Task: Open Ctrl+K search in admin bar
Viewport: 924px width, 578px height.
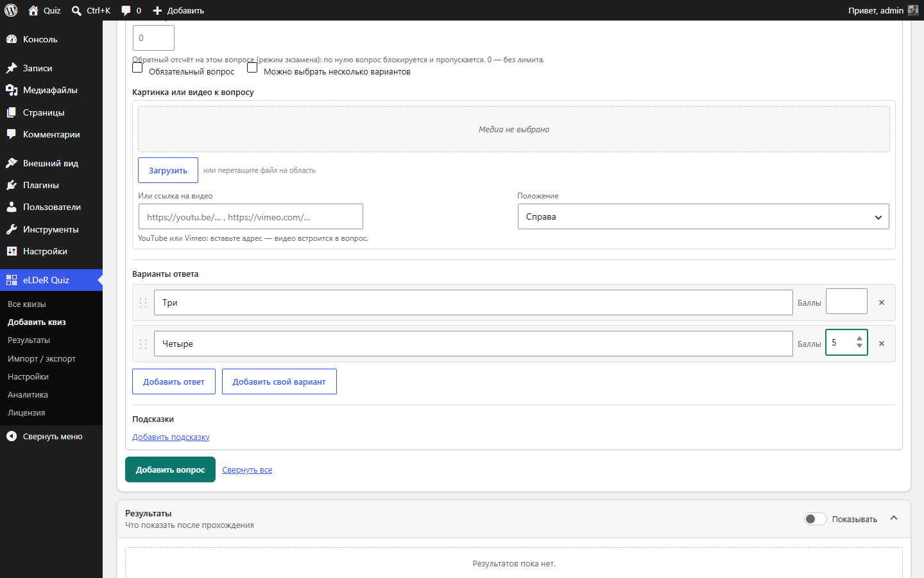Action: tap(91, 10)
